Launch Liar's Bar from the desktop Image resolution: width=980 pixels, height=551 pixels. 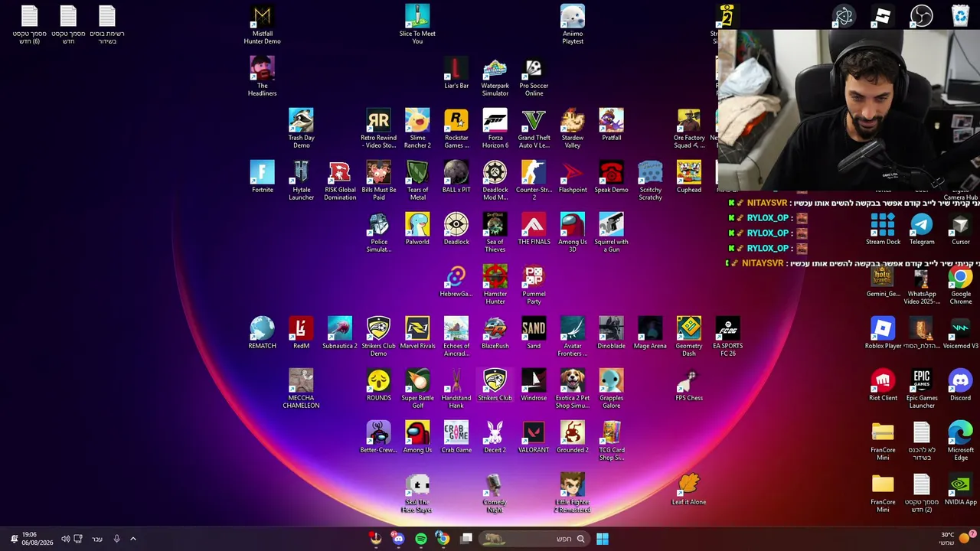point(456,73)
